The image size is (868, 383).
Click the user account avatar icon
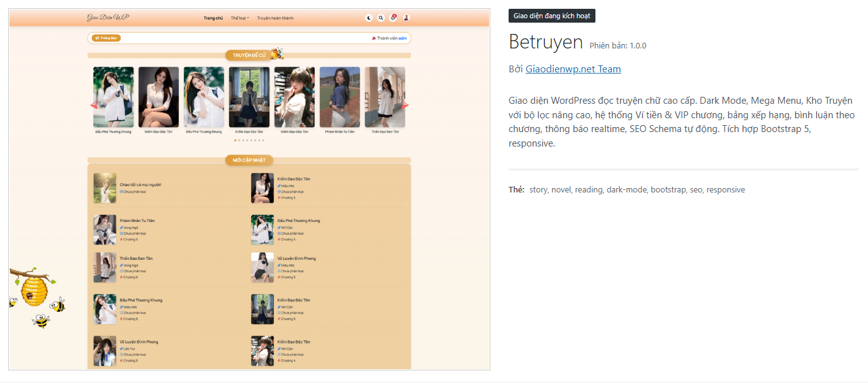406,18
